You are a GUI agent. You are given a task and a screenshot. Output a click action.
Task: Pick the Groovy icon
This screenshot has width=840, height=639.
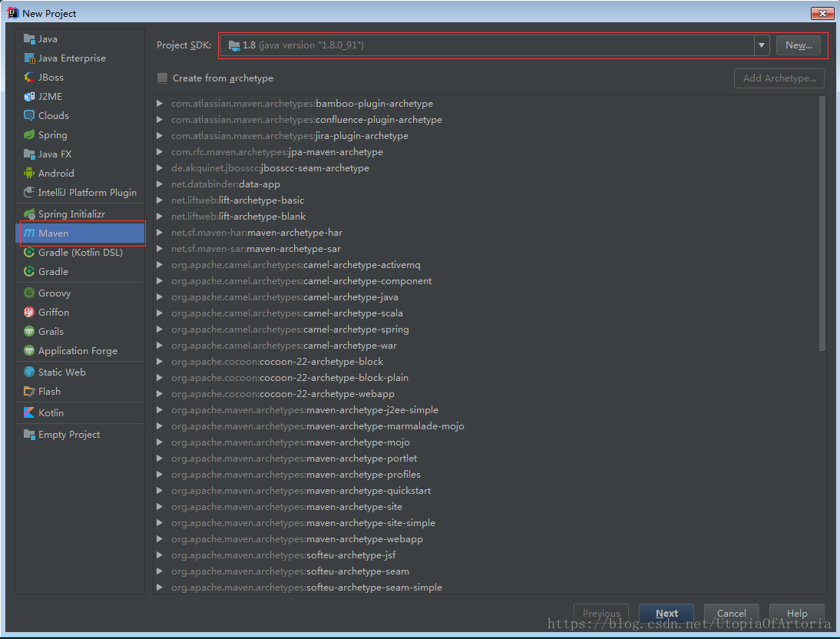coord(29,293)
